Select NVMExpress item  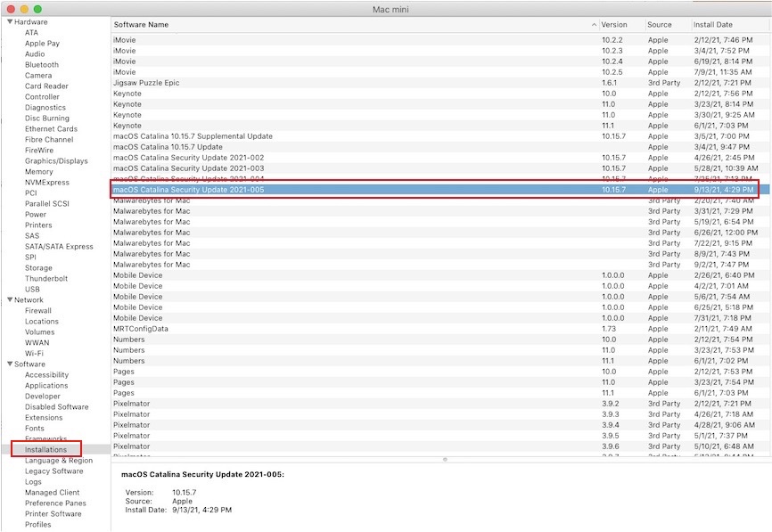pyautogui.click(x=47, y=182)
